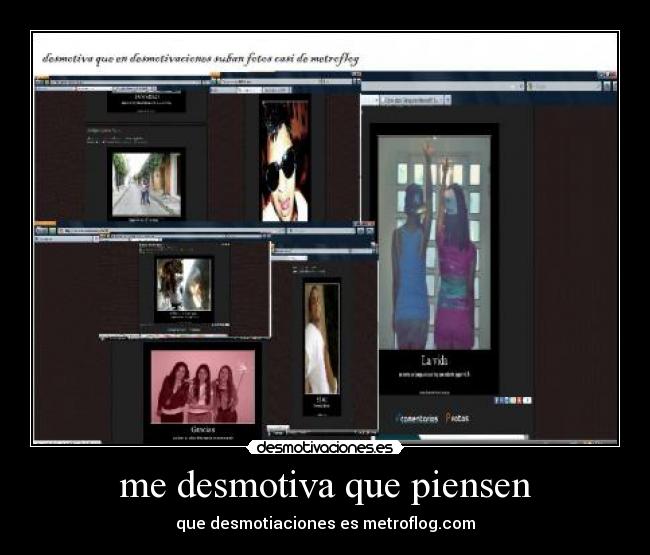This screenshot has height=555, width=650.
Task: Open the sunglasses face poster image
Action: [x=285, y=160]
